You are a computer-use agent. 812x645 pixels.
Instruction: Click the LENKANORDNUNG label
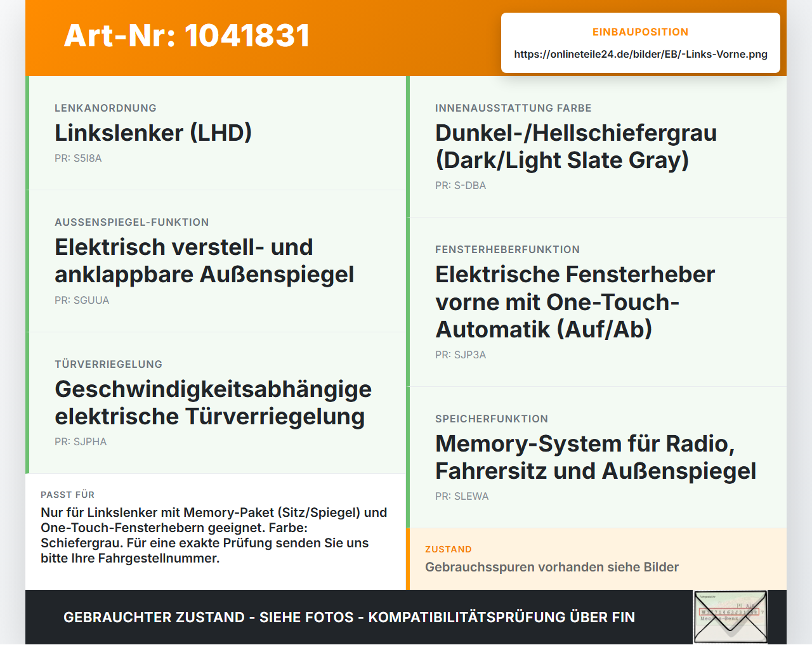(105, 108)
